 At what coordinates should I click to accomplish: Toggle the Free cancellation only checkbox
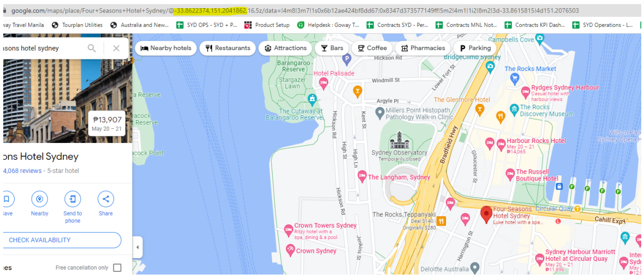(x=117, y=267)
